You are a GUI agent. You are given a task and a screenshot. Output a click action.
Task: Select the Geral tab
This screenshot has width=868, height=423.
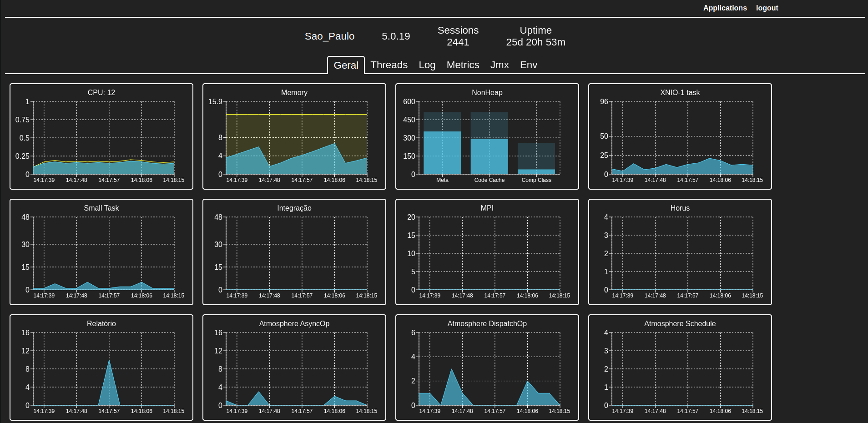click(x=346, y=65)
